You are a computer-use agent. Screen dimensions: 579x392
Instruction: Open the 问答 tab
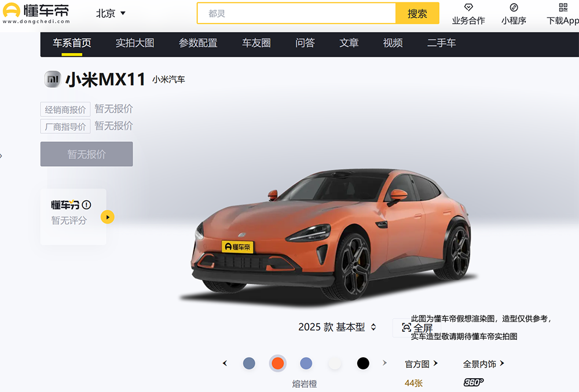pyautogui.click(x=305, y=43)
